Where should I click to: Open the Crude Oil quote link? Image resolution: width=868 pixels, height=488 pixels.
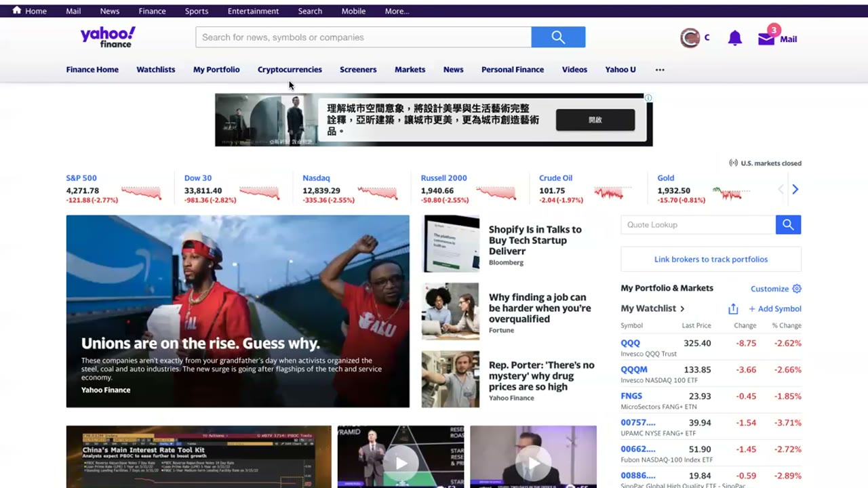pyautogui.click(x=555, y=178)
